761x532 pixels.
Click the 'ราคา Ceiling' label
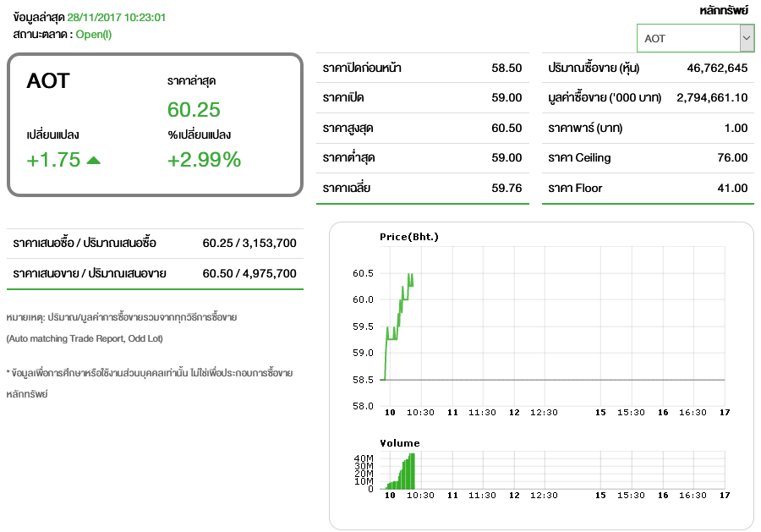coord(579,158)
